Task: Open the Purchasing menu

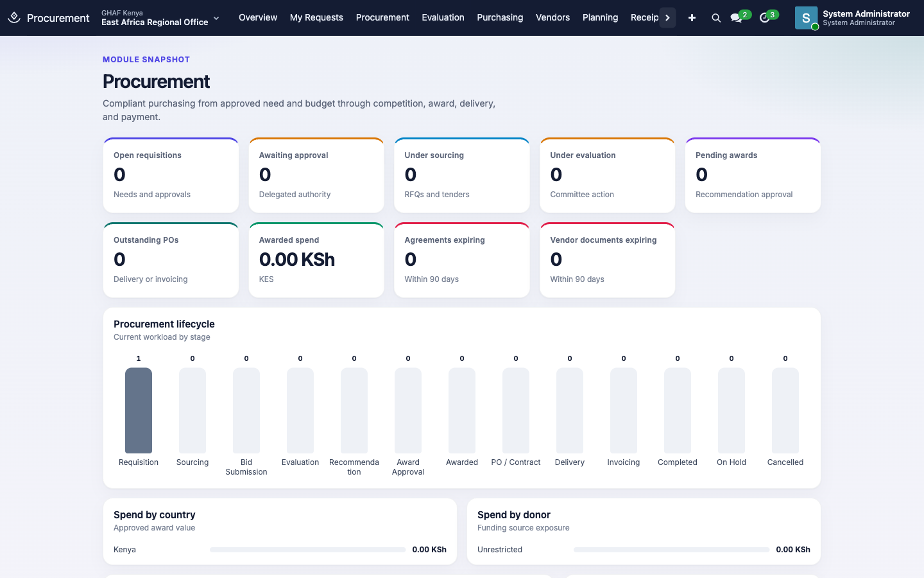Action: pyautogui.click(x=500, y=18)
